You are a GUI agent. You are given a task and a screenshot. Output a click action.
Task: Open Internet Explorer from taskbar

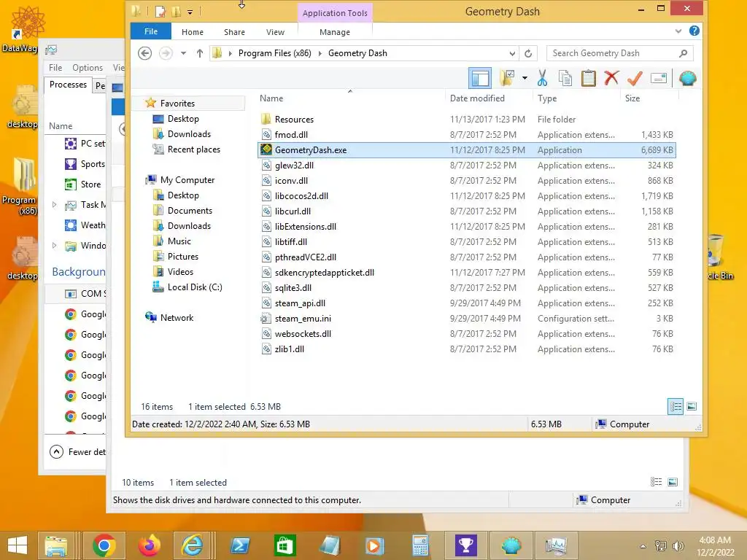click(x=193, y=545)
